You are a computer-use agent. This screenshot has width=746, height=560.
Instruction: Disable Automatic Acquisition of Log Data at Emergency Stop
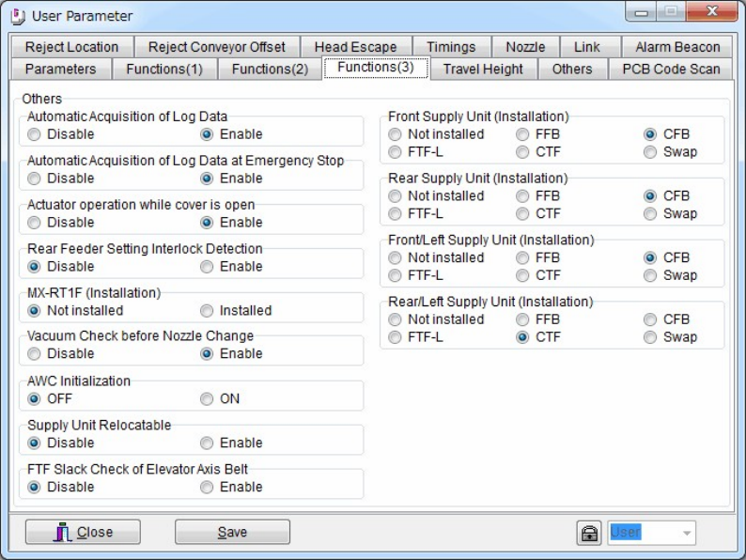pyautogui.click(x=35, y=179)
